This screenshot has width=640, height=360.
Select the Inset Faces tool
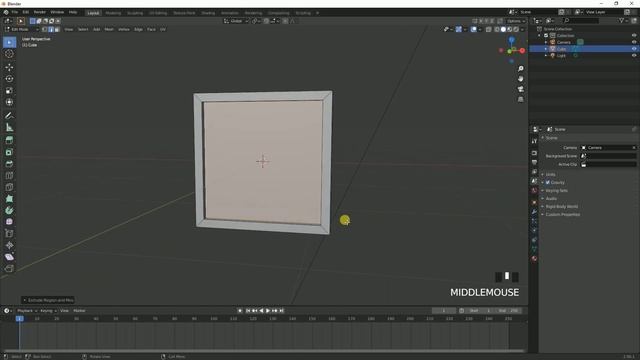click(9, 152)
